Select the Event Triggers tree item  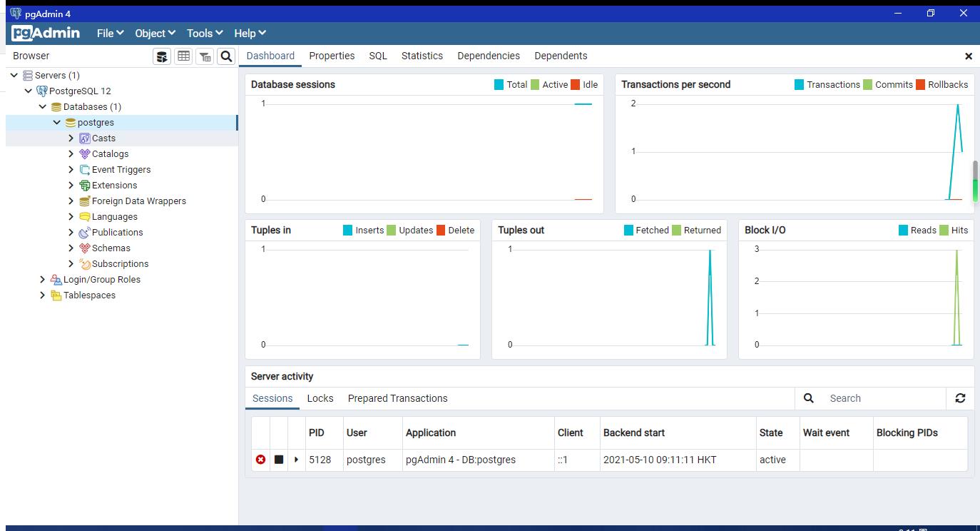121,170
